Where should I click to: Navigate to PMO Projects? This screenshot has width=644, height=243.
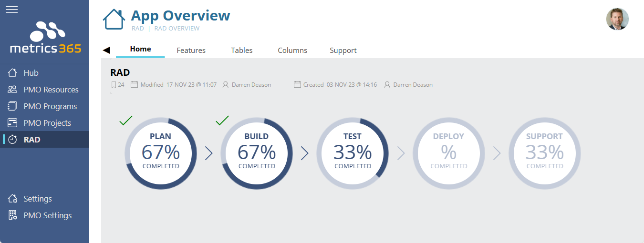click(x=44, y=123)
